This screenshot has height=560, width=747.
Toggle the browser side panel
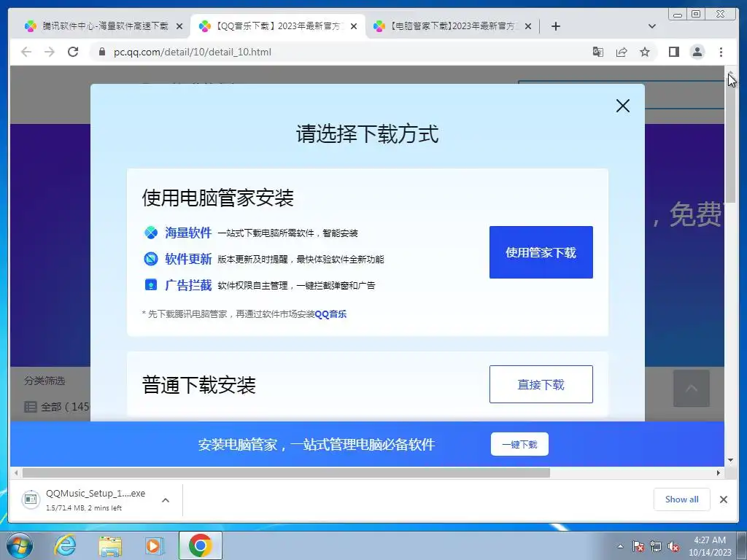pos(673,52)
